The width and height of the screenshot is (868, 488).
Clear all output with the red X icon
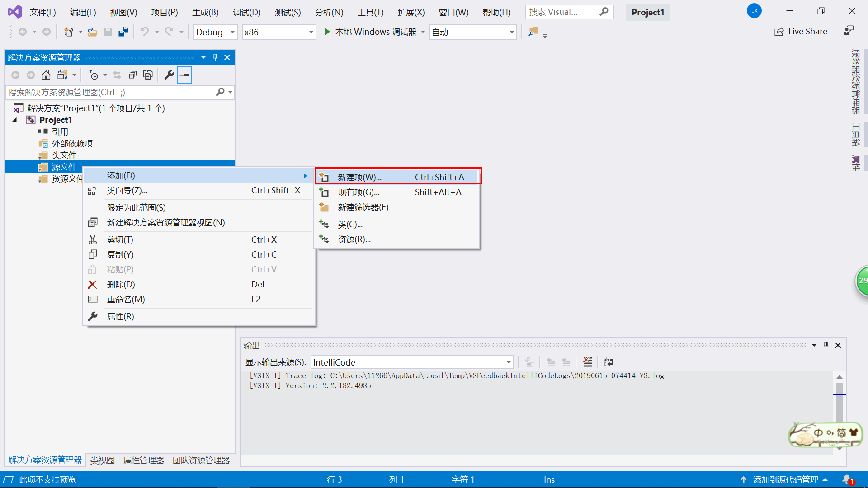587,362
